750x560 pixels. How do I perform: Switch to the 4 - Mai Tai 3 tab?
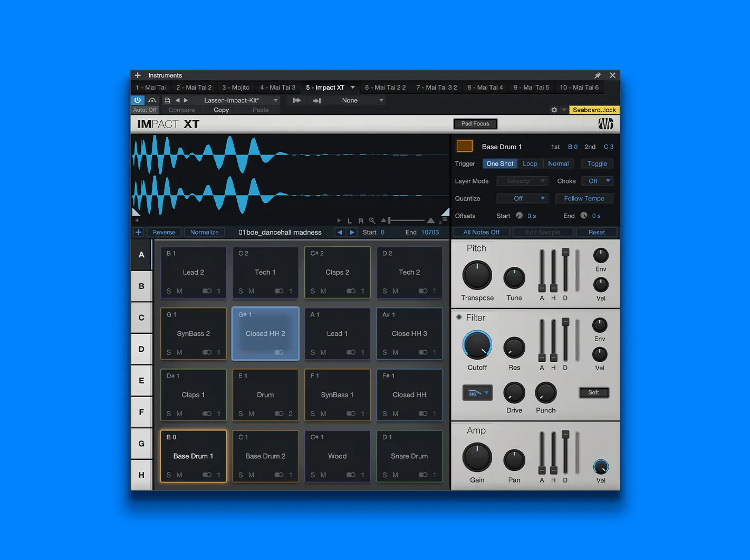coord(277,88)
